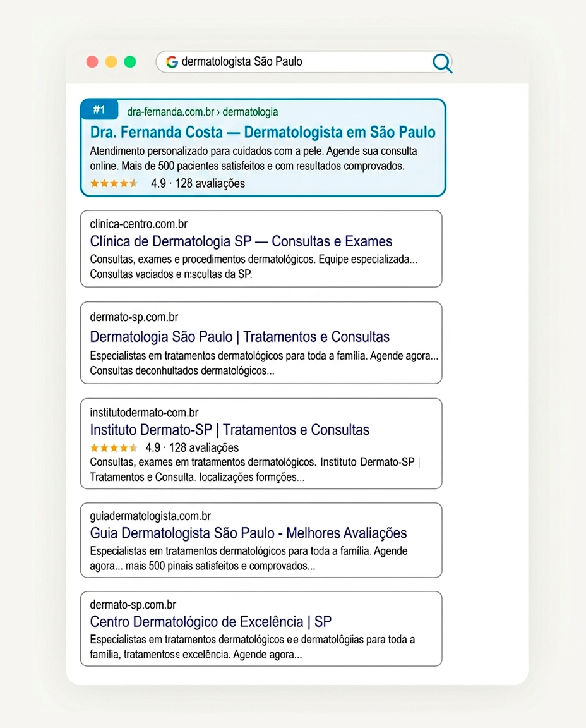Click the green maximize window dot
The width and height of the screenshot is (586, 728).
(130, 62)
